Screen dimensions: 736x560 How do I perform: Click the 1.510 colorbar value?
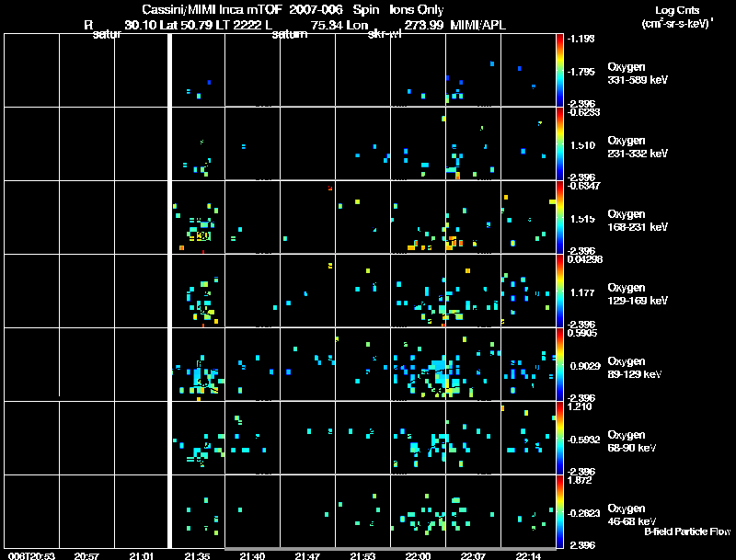(x=583, y=145)
